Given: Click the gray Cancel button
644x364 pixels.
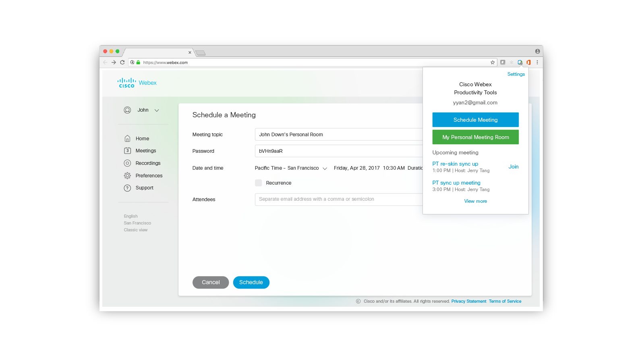Looking at the screenshot, I should 211,283.
